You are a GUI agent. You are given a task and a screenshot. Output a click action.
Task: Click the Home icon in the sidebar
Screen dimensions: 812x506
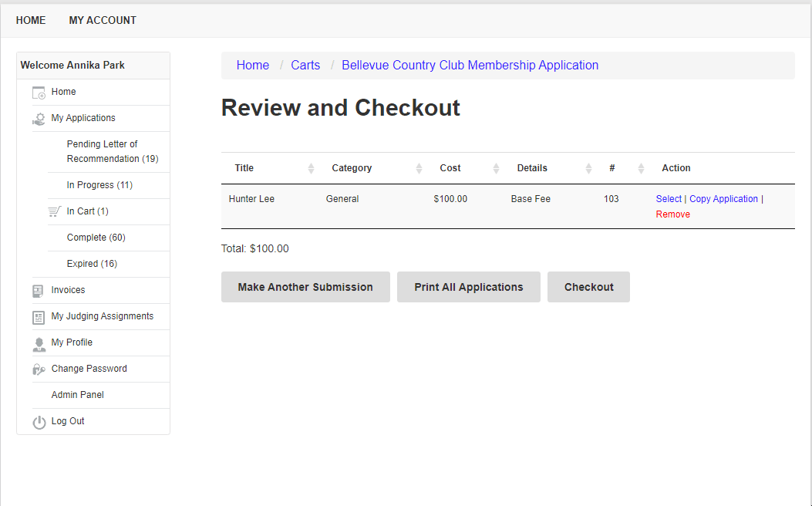(39, 93)
